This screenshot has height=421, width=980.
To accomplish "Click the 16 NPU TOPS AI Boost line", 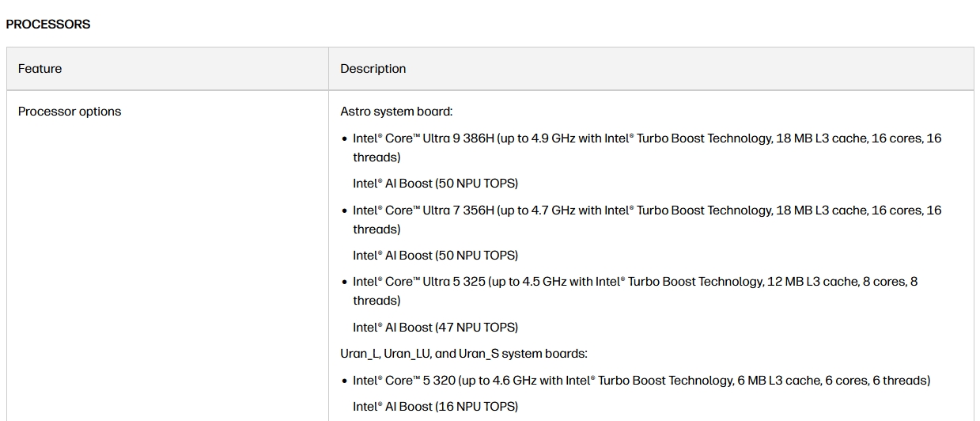I will click(x=436, y=407).
